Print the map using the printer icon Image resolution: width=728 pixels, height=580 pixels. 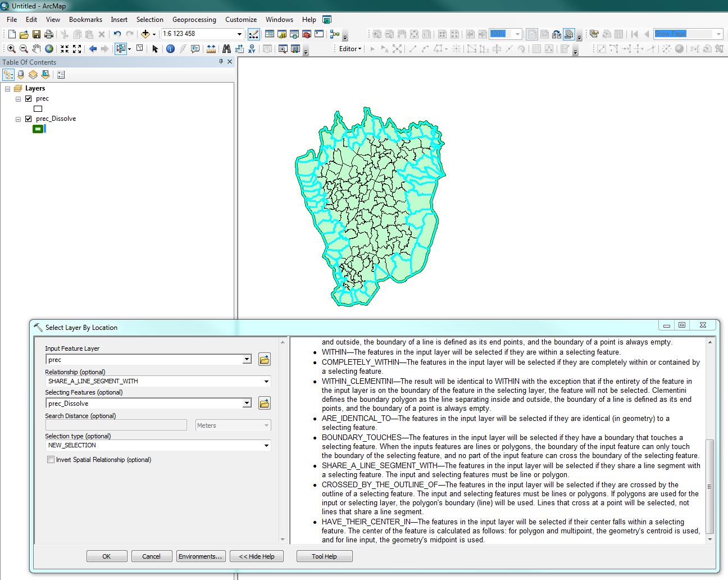pos(48,34)
